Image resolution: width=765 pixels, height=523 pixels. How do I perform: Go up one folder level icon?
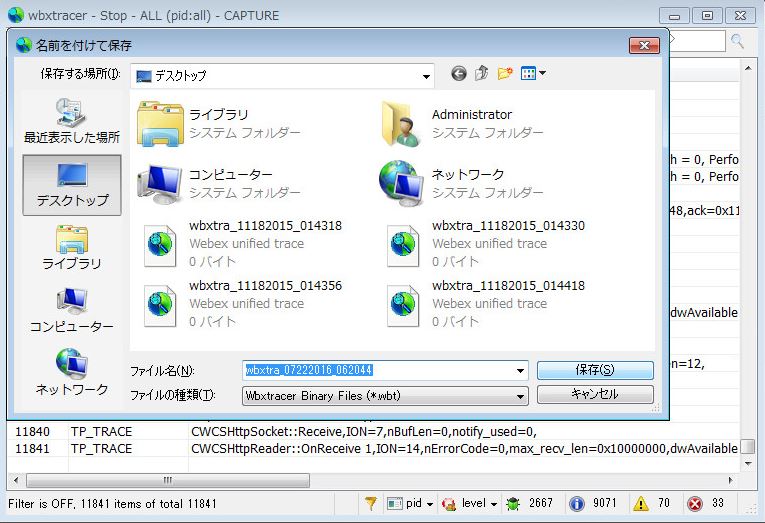[481, 73]
